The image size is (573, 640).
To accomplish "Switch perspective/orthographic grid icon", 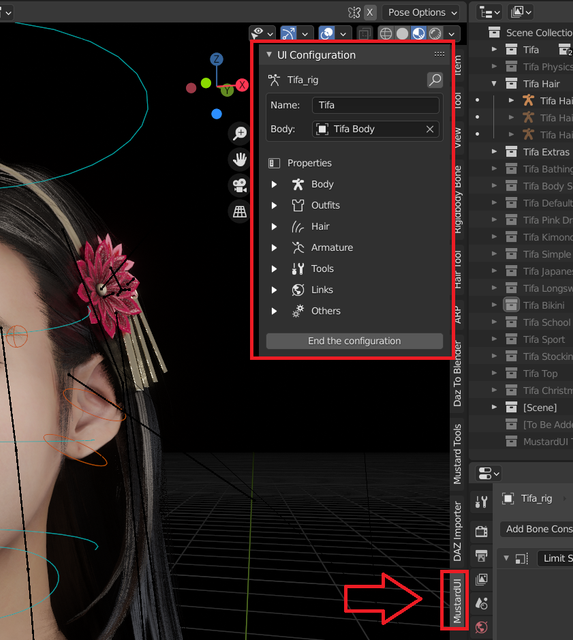I will pyautogui.click(x=240, y=211).
